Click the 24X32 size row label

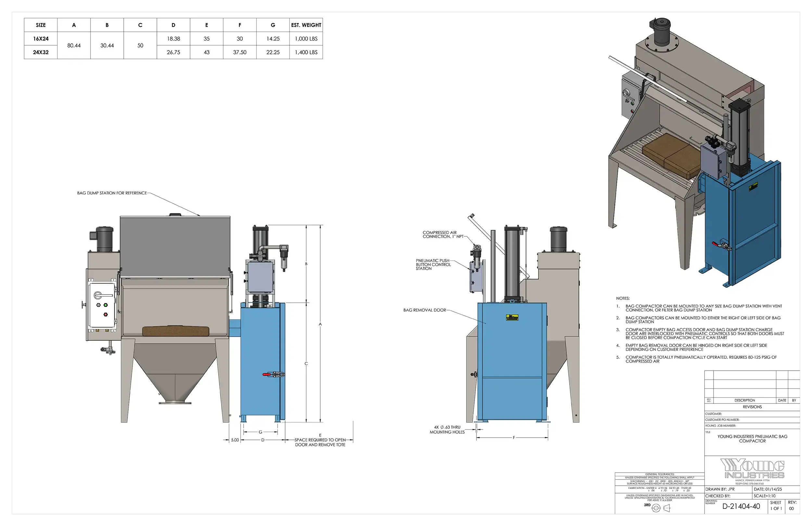(x=41, y=52)
